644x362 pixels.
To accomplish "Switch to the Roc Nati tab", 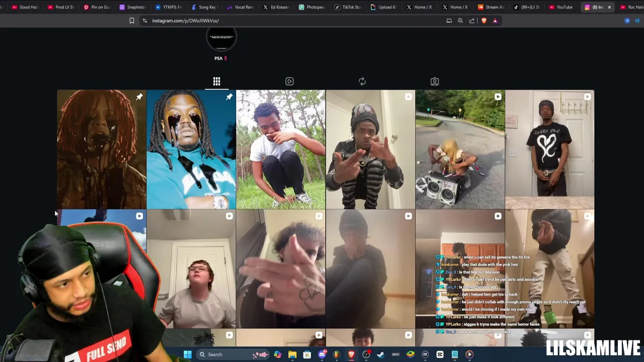I will tap(633, 7).
